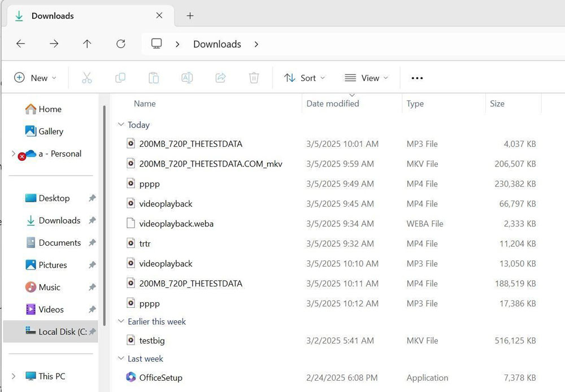Collapse the Today group
The image size is (565, 392).
pyautogui.click(x=121, y=125)
